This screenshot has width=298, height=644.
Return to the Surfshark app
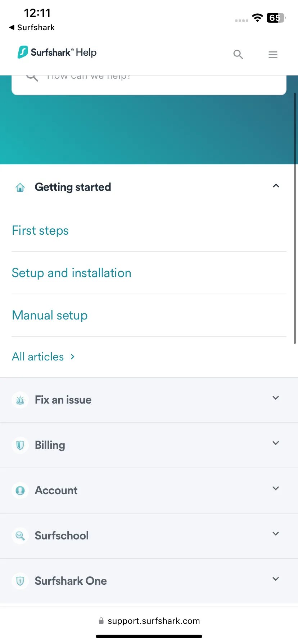click(32, 27)
